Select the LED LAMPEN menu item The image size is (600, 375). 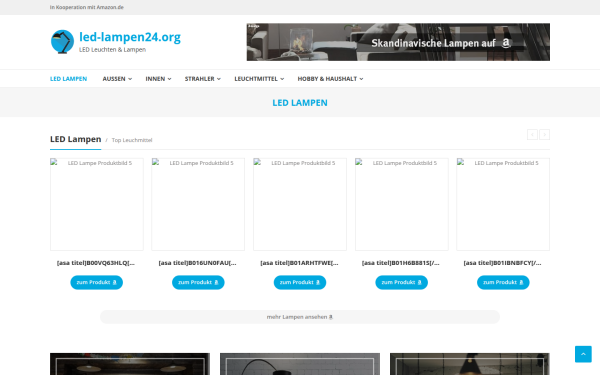click(68, 79)
